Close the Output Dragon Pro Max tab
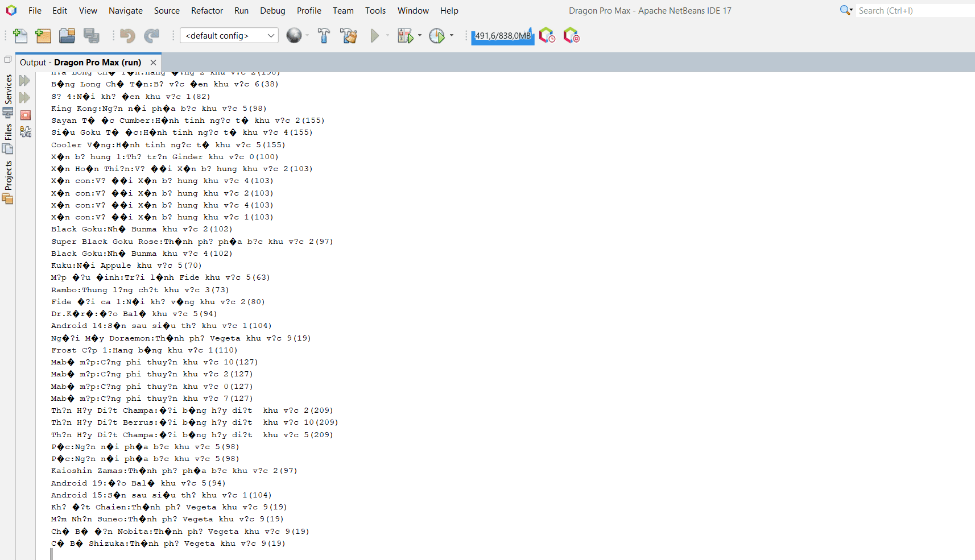The image size is (975, 560). 153,63
